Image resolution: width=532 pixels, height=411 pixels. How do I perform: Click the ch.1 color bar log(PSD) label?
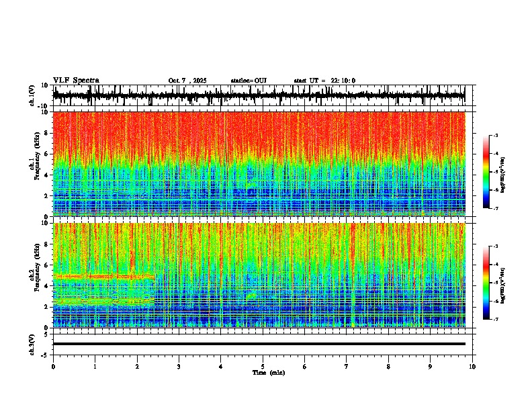point(503,175)
